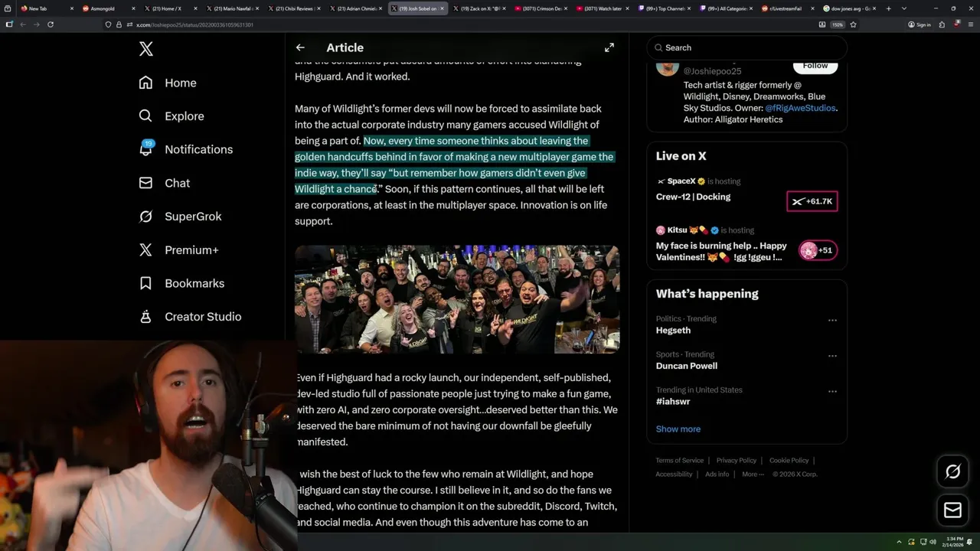
Task: Click the browser back arrow
Action: [23, 24]
